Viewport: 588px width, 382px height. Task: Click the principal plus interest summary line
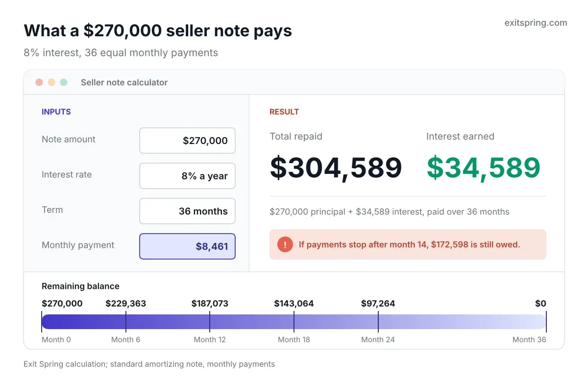(390, 212)
